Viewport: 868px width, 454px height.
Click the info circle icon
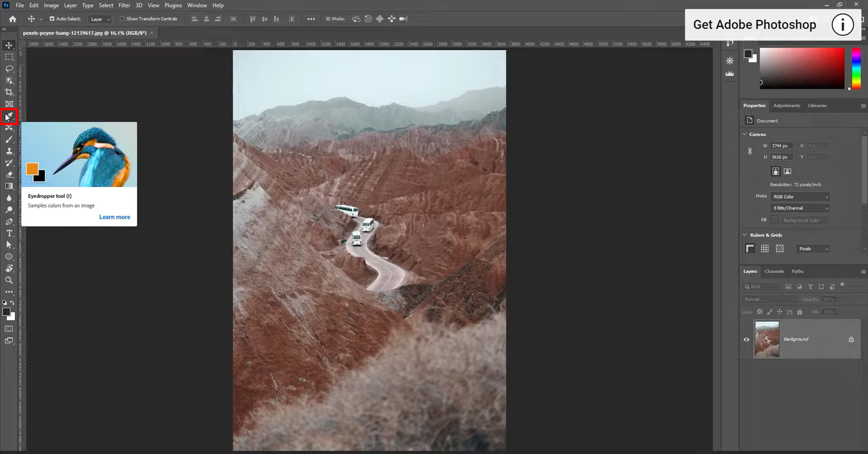point(843,25)
